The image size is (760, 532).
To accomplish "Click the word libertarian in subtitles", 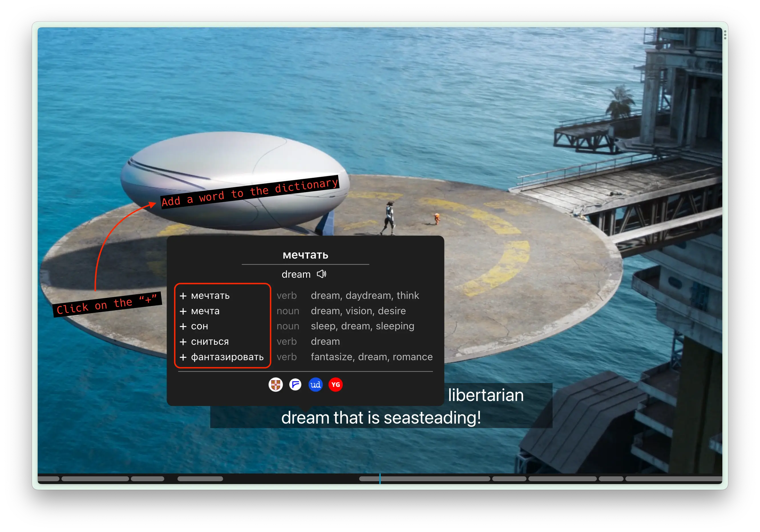I will pyautogui.click(x=486, y=395).
